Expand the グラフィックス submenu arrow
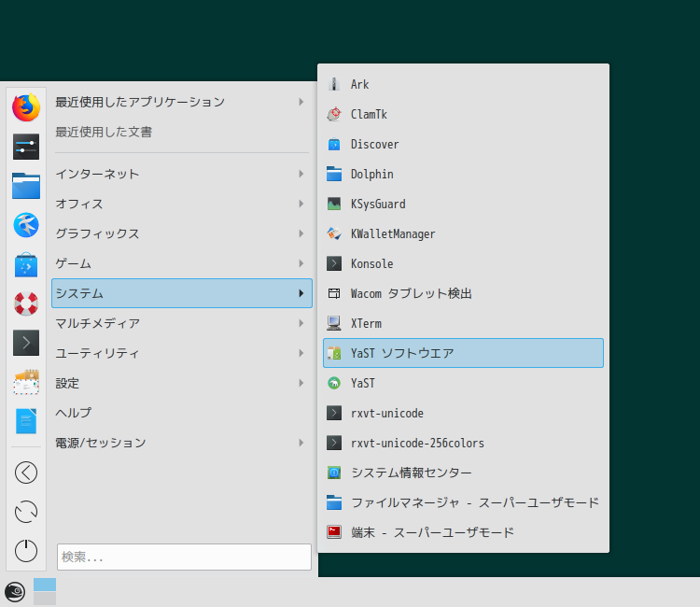Screen dimensions: 700x607 [301, 233]
